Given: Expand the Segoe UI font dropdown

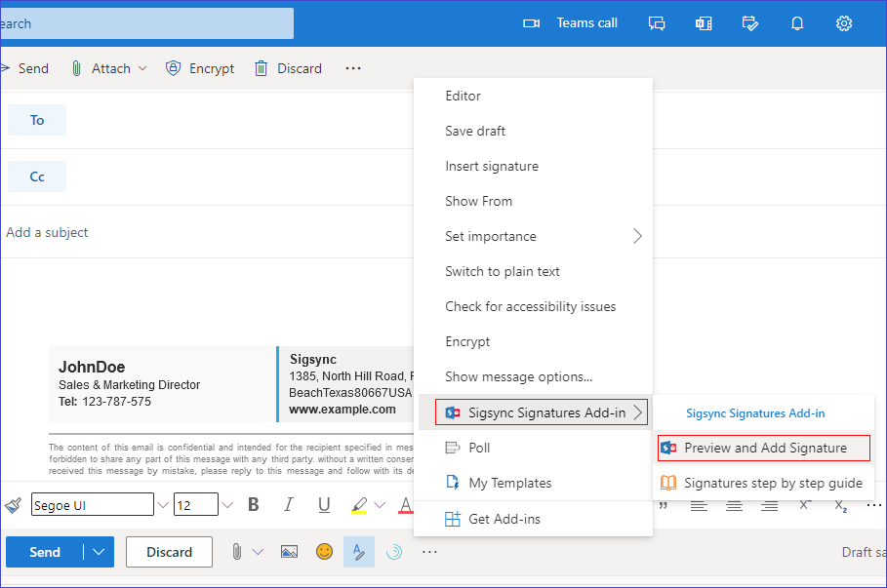Looking at the screenshot, I should 162,505.
